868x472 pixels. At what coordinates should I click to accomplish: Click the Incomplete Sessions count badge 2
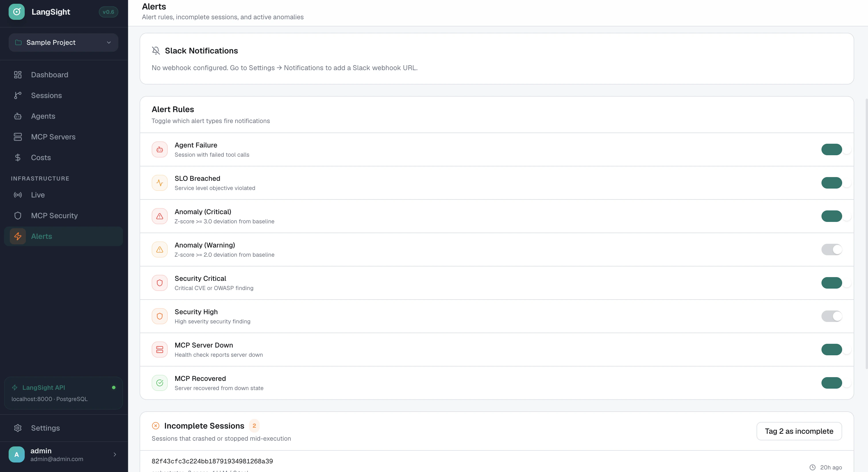254,426
